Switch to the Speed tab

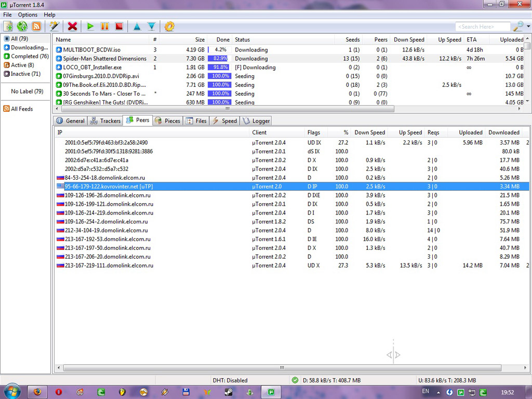224,121
